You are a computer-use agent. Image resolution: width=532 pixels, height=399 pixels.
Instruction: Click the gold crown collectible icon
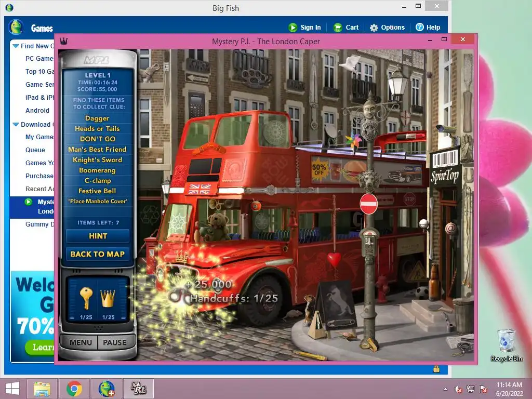[x=108, y=298]
